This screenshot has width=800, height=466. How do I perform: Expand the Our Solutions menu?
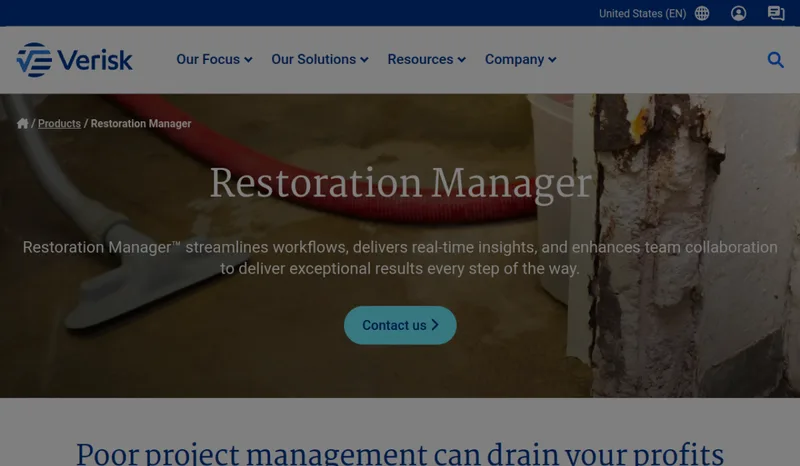pyautogui.click(x=320, y=60)
